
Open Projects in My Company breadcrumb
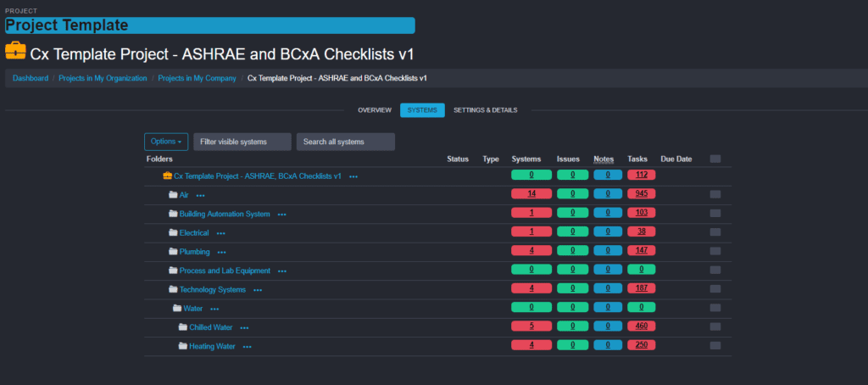point(197,79)
